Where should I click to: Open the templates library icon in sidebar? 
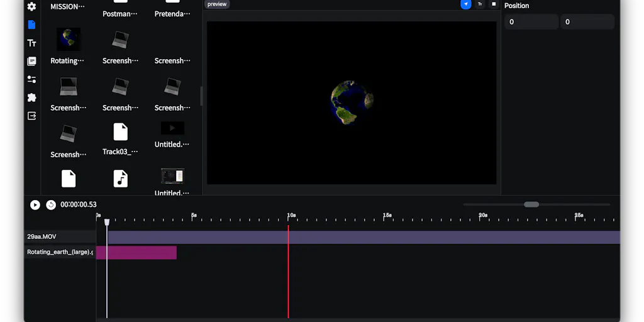(x=31, y=61)
